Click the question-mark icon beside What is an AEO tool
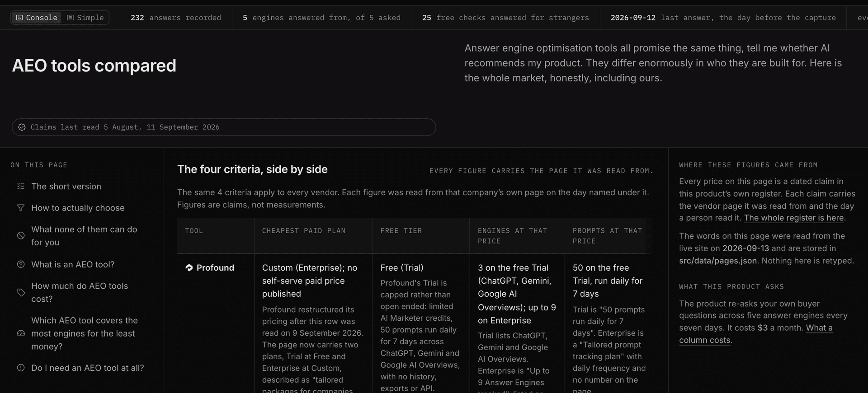 pos(21,264)
